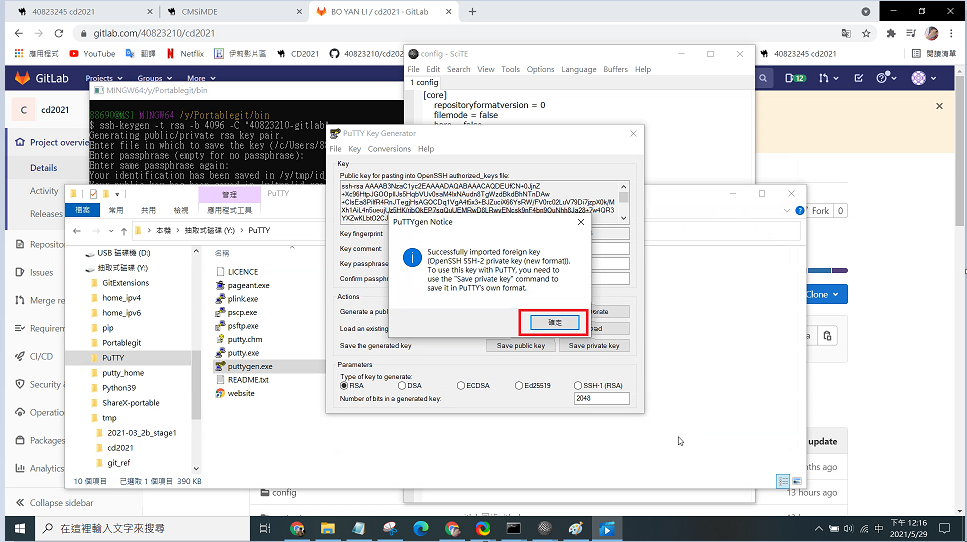This screenshot has width=967, height=542.
Task: Select puttygen.exe in file list
Action: click(250, 366)
